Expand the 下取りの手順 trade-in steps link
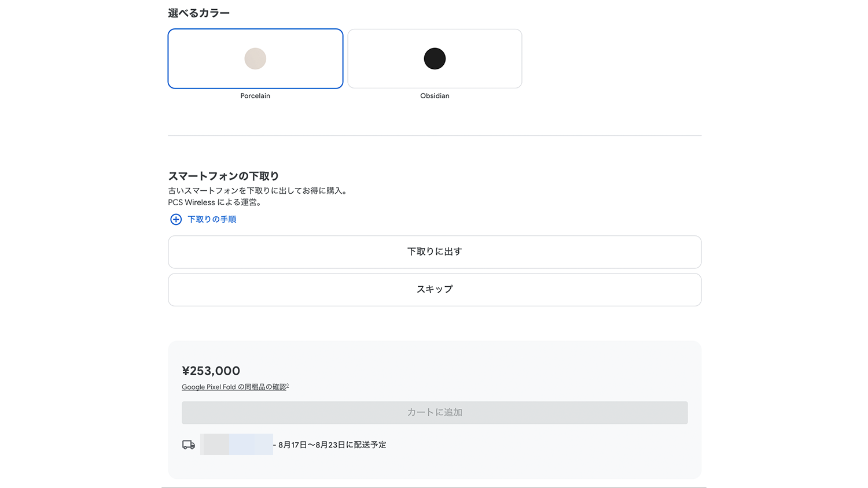Viewport: 868px width, 488px height. [212, 220]
